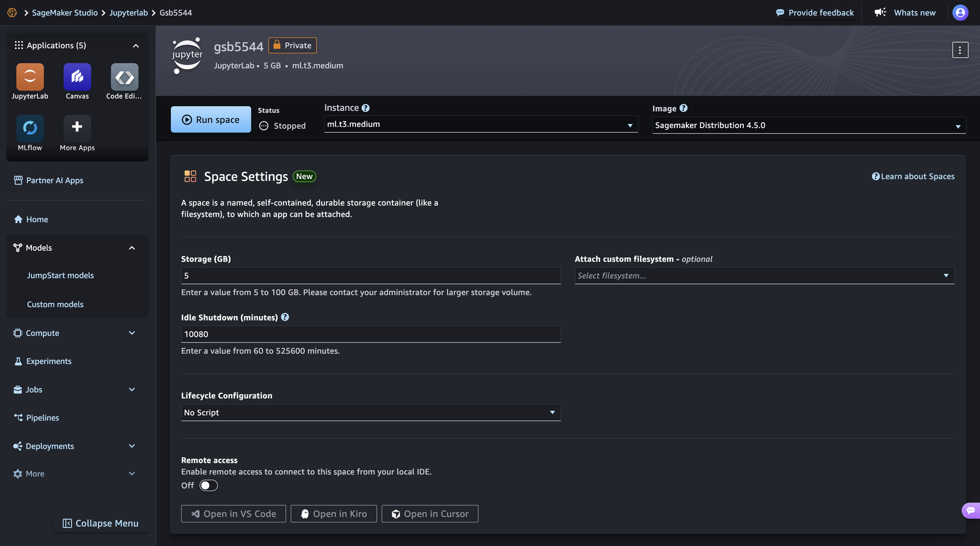Click the Jupyter logo of gsb5544 space
The width and height of the screenshot is (980, 546).
(187, 56)
